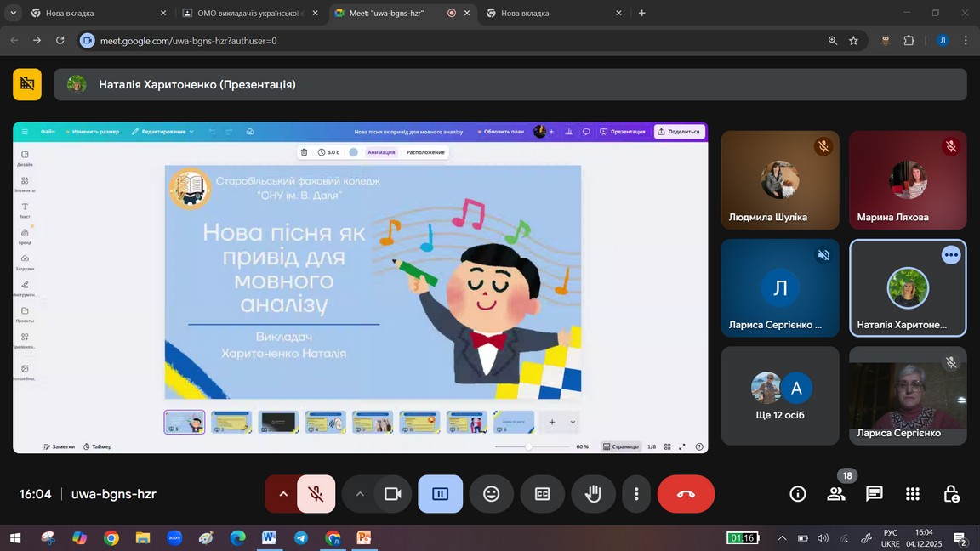Unmute the microphone

click(x=316, y=494)
